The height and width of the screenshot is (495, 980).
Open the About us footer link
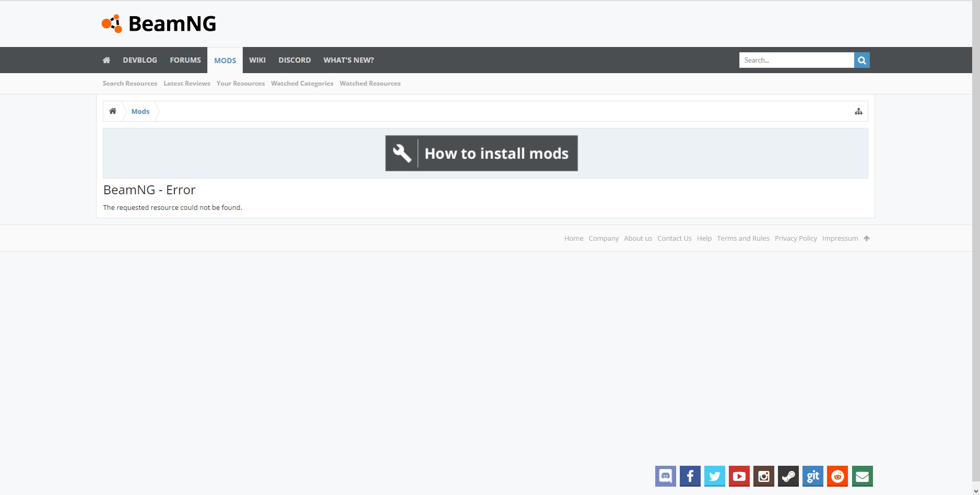(x=638, y=238)
